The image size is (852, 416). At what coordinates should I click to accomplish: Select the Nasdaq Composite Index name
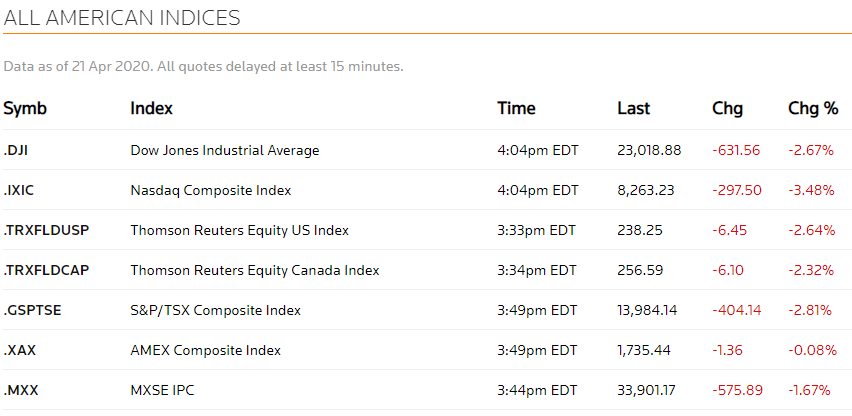[211, 191]
